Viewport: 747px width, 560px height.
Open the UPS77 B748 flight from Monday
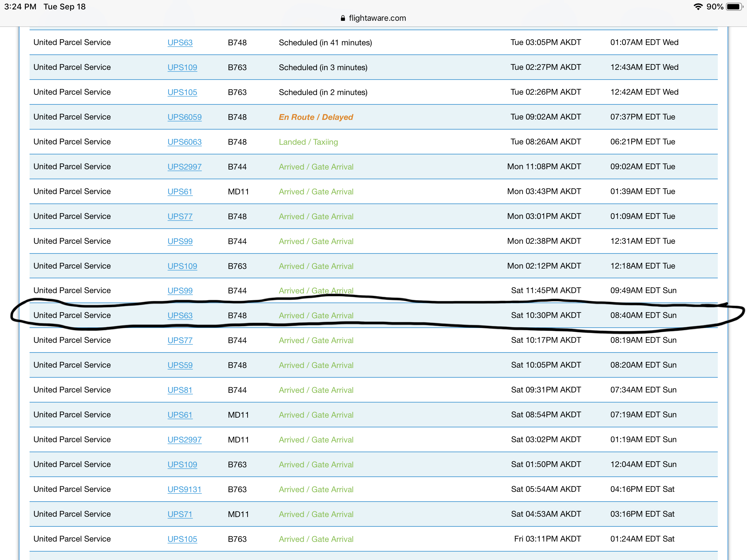click(x=180, y=216)
